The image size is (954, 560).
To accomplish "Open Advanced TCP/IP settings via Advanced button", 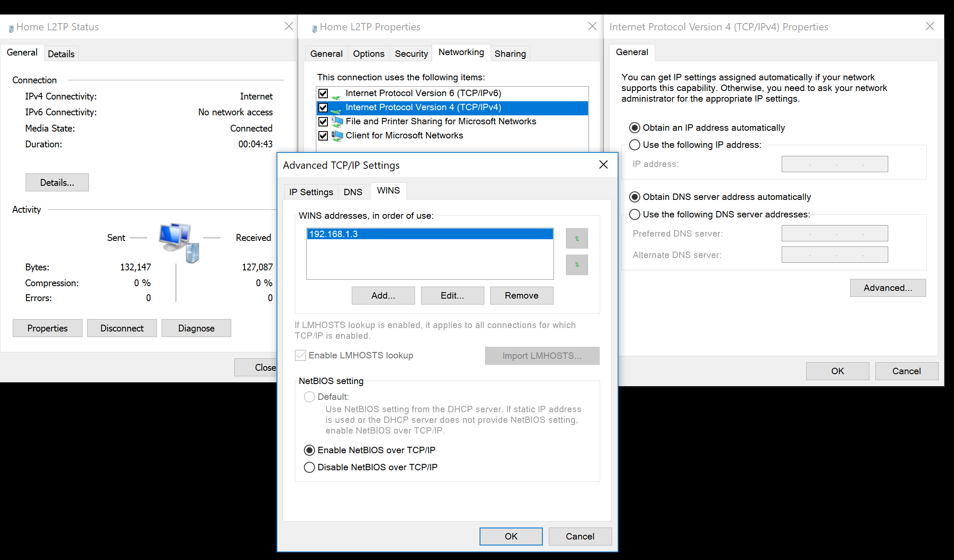I will 888,287.
